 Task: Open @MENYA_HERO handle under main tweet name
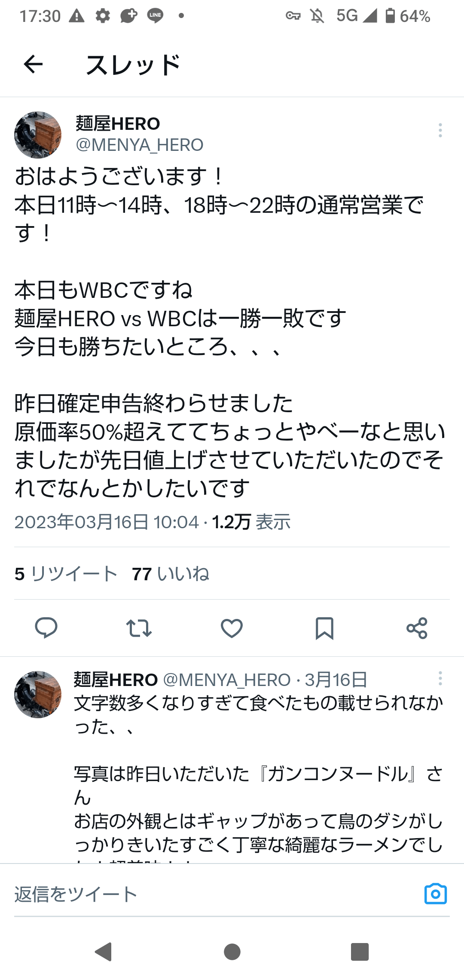tap(140, 145)
